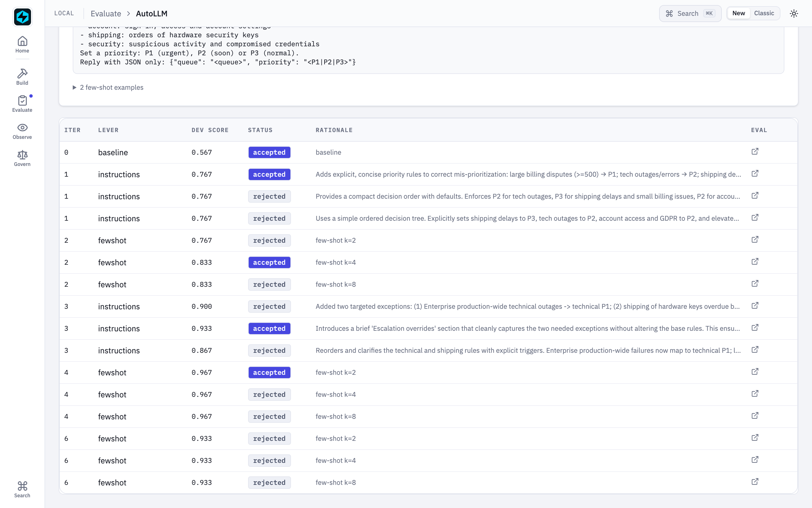Image resolution: width=812 pixels, height=508 pixels.
Task: Select the rationale starting 'Adds explicit, concise priority'
Action: pyautogui.click(x=528, y=174)
